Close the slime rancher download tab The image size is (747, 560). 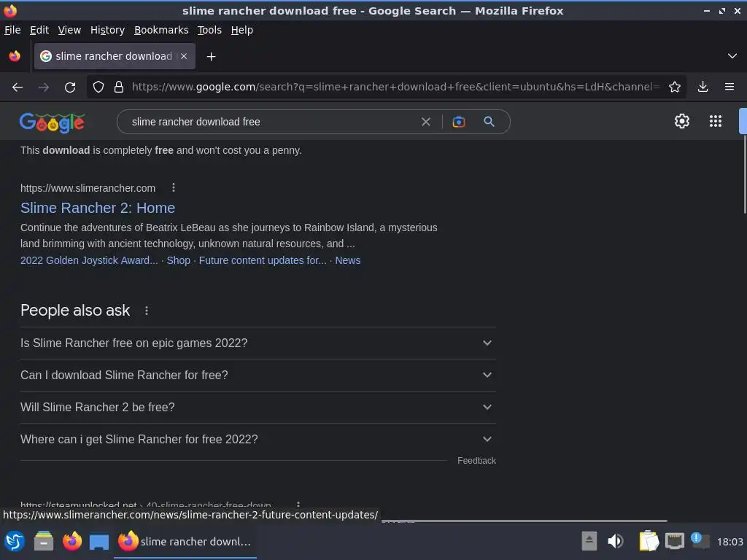(x=184, y=56)
